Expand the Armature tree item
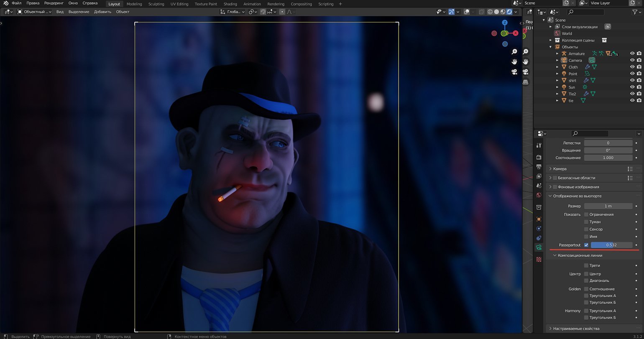The height and width of the screenshot is (339, 644). (557, 54)
